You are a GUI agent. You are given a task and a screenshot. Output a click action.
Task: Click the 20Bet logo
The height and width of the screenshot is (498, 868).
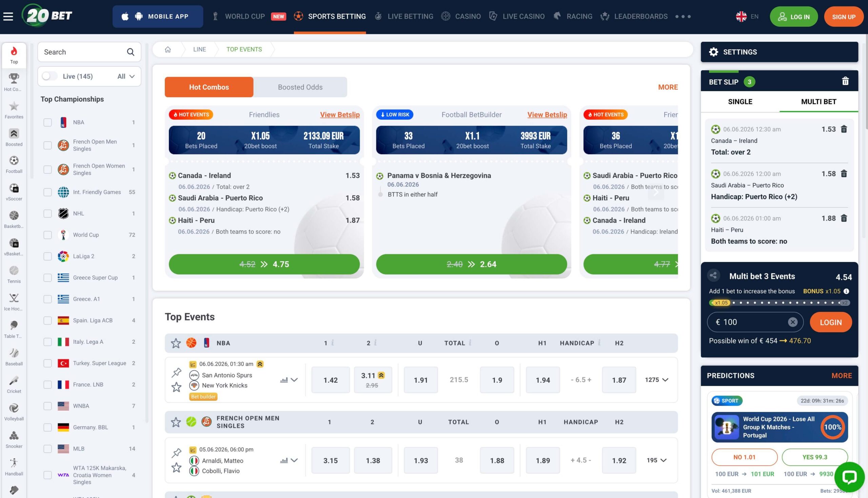pos(47,16)
